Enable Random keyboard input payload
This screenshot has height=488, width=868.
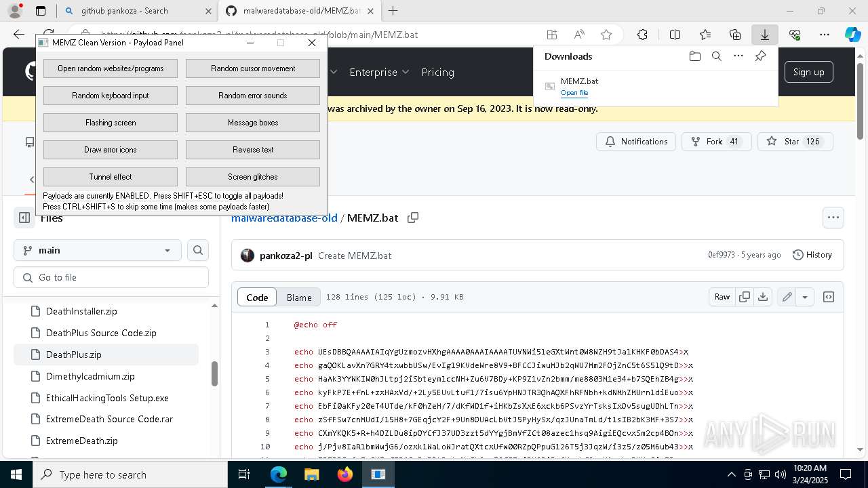point(111,96)
